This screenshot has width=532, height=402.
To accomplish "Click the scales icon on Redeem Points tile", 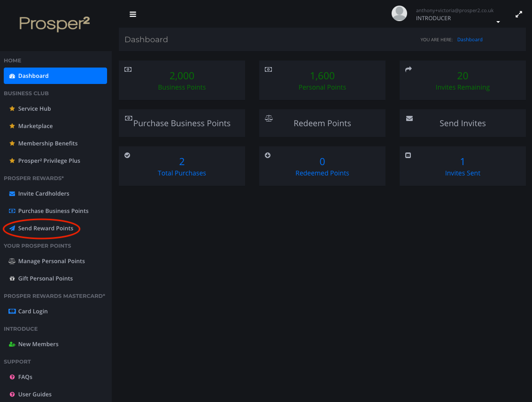I will coord(269,118).
